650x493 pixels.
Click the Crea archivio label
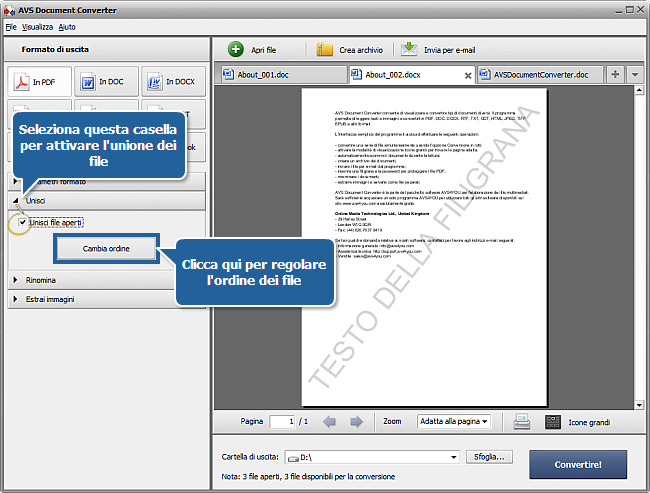361,50
